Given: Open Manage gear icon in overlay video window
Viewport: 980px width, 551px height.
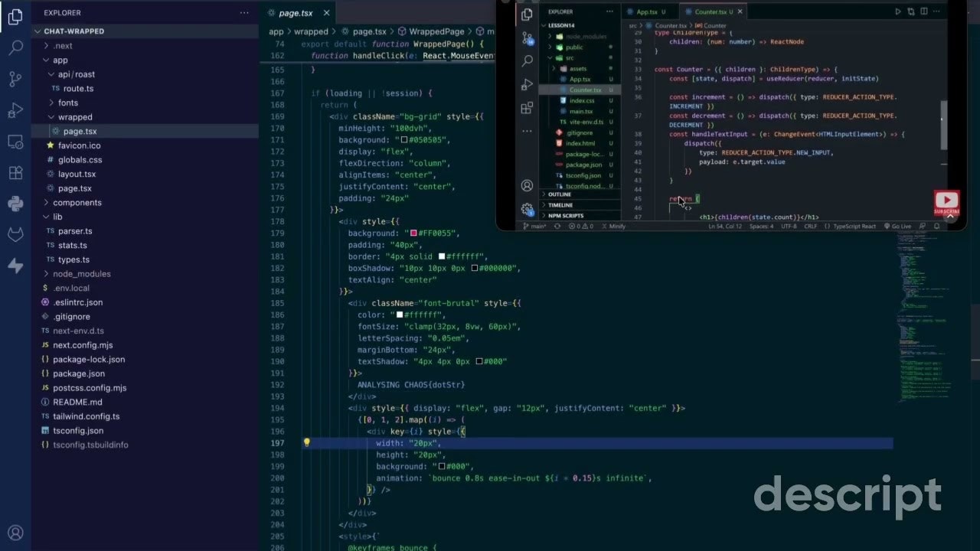Looking at the screenshot, I should pyautogui.click(x=527, y=209).
